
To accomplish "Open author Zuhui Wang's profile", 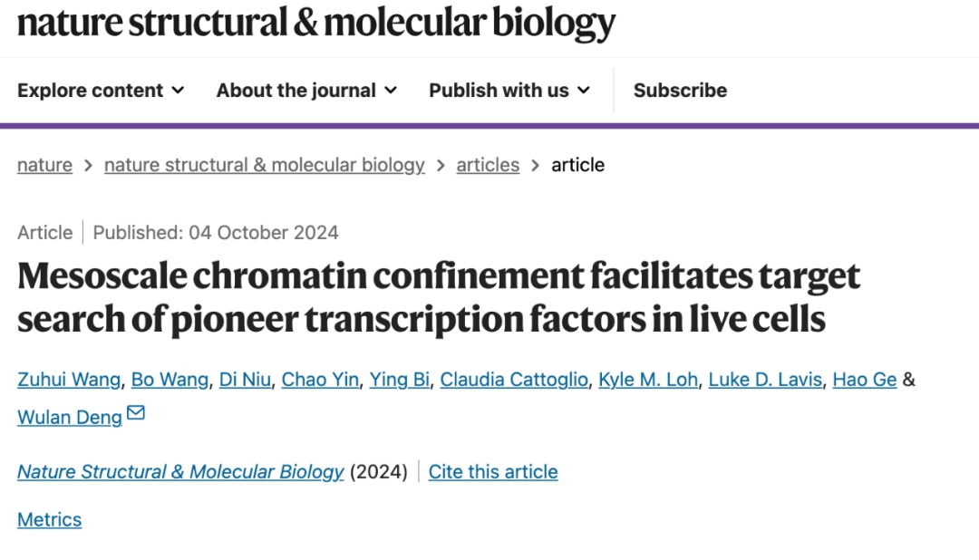I will [69, 380].
